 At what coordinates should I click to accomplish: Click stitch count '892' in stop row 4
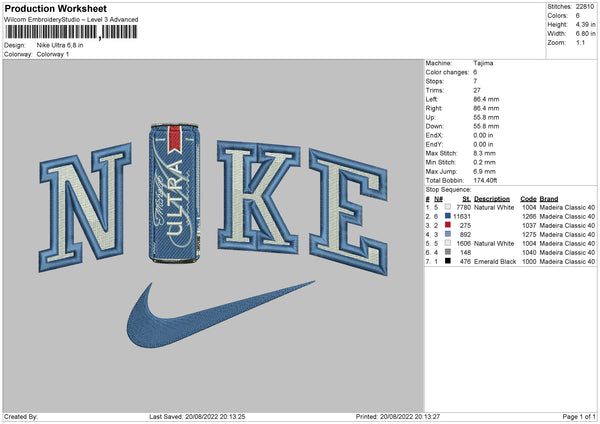(x=465, y=234)
